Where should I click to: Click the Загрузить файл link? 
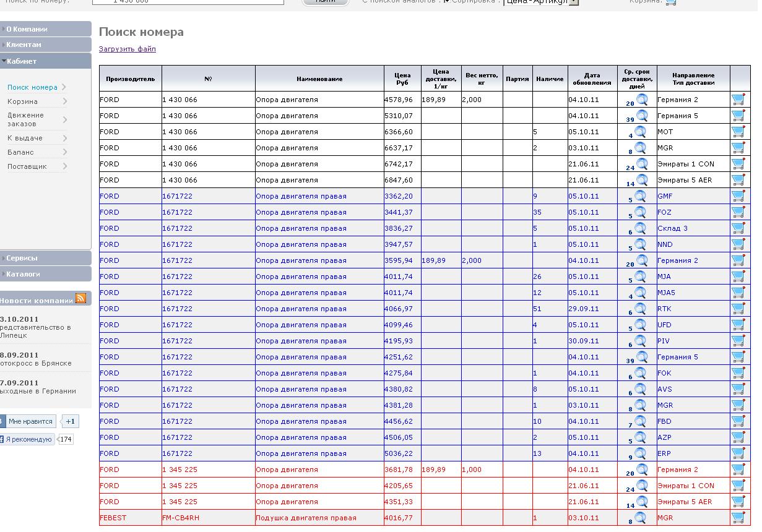pos(128,49)
